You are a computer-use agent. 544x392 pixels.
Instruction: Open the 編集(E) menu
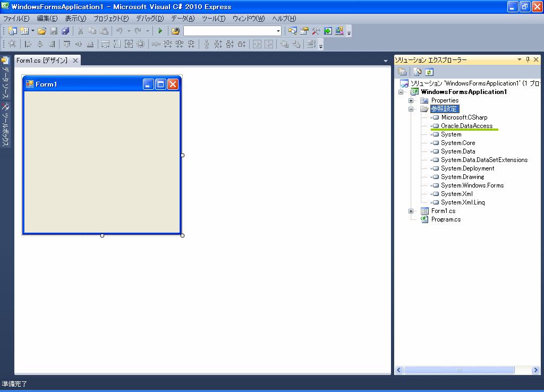(x=47, y=19)
